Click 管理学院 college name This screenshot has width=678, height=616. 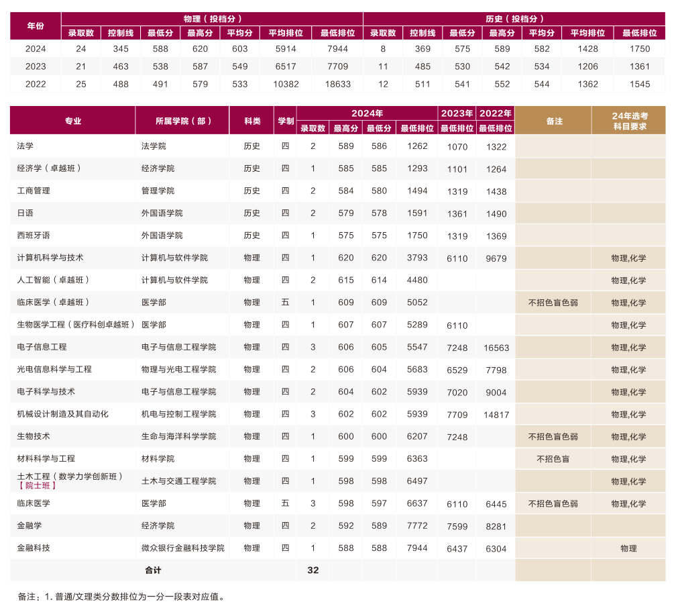coord(158,191)
